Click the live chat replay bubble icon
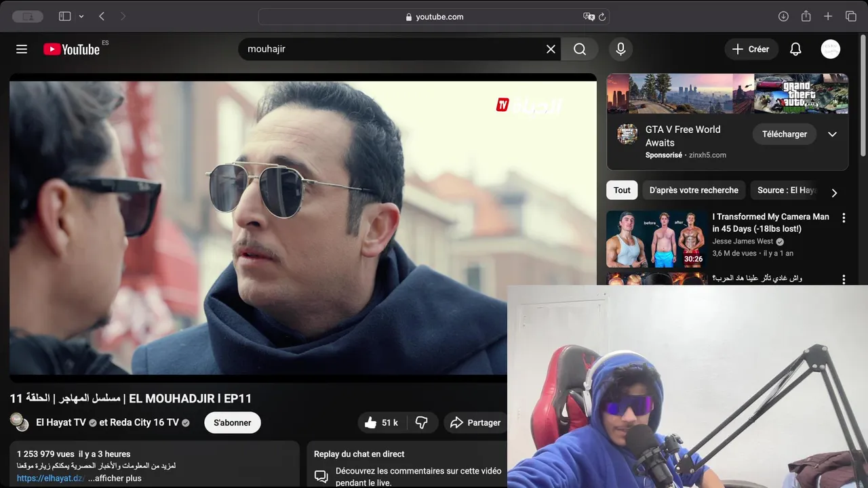The height and width of the screenshot is (488, 868). pyautogui.click(x=321, y=476)
